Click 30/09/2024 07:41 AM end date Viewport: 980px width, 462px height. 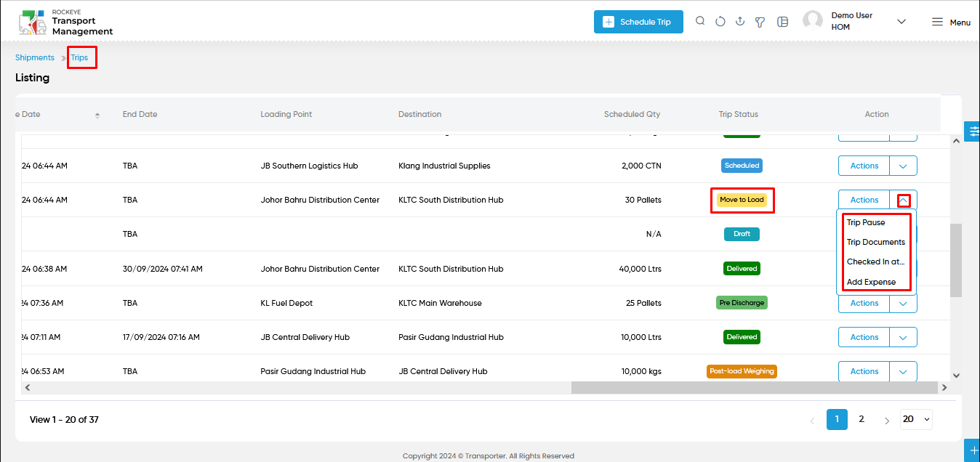[163, 269]
